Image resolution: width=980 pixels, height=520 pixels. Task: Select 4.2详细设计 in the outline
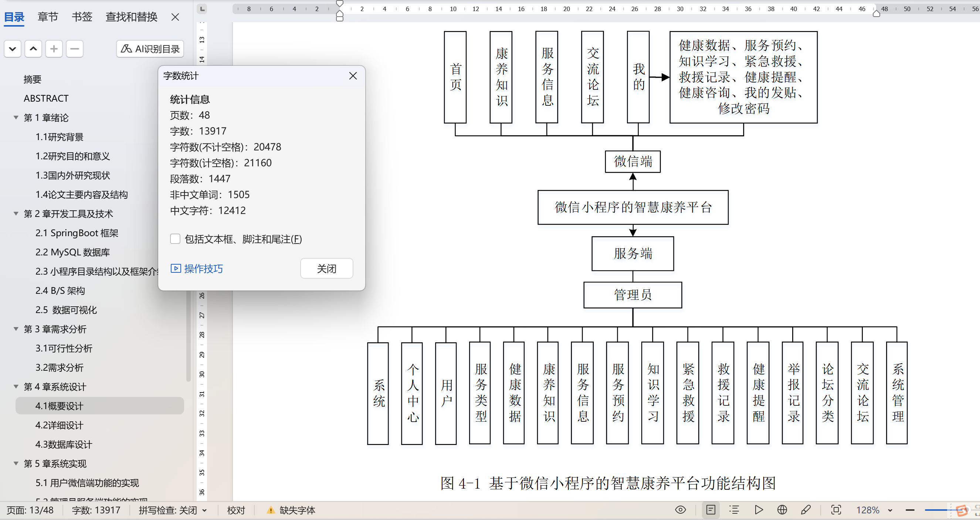[60, 425]
